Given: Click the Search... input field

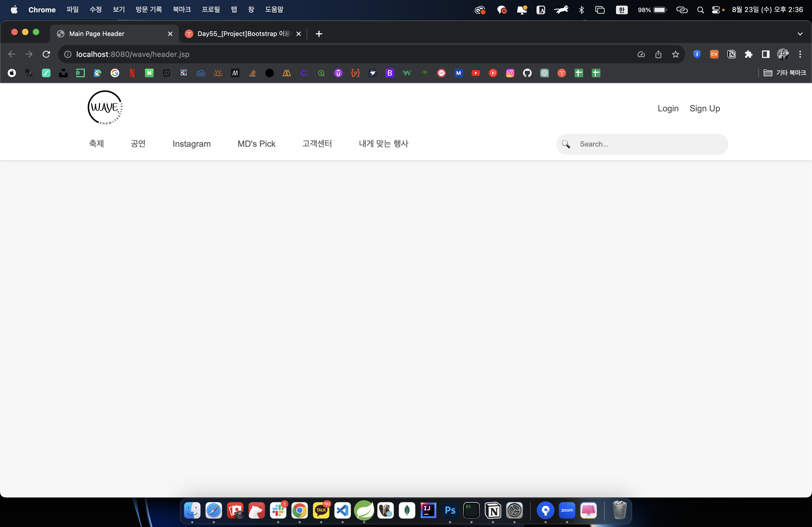Looking at the screenshot, I should coord(648,144).
